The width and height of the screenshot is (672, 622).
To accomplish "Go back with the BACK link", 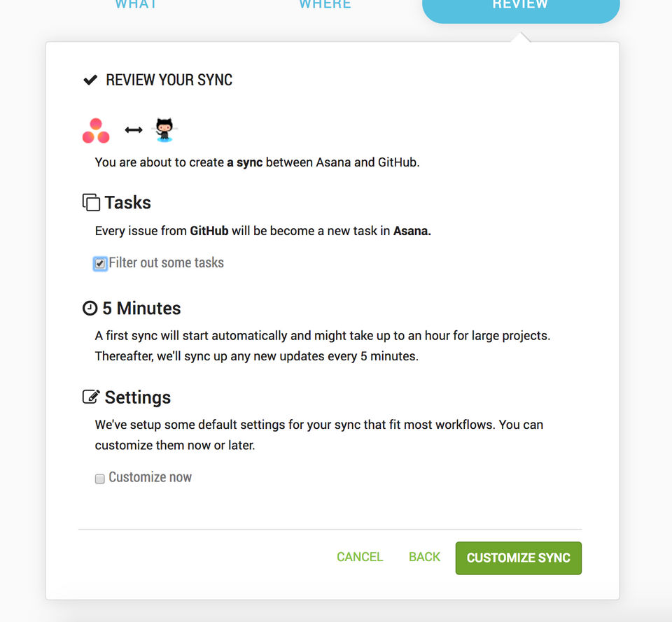I will 424,557.
